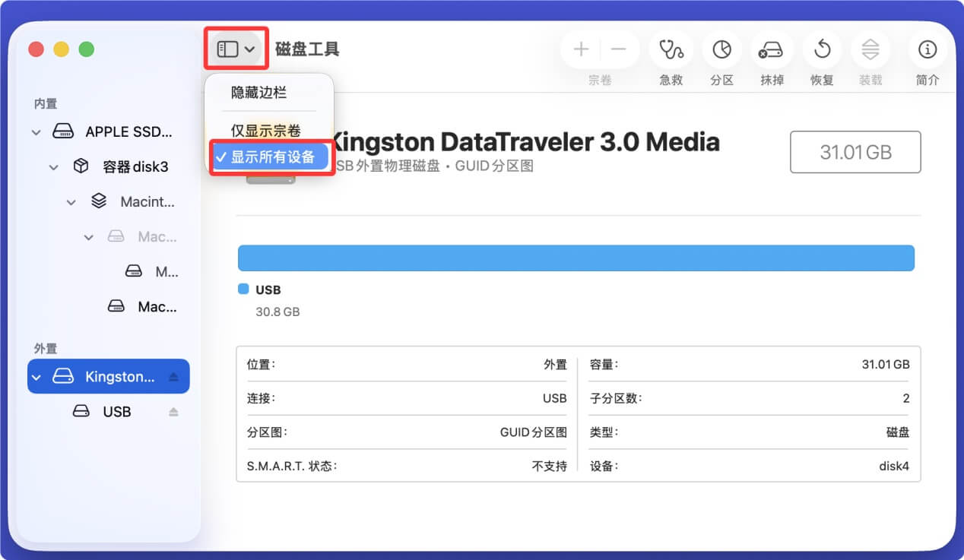964x560 pixels.
Task: Click the Erase (抹掉) disk icon
Action: click(772, 50)
